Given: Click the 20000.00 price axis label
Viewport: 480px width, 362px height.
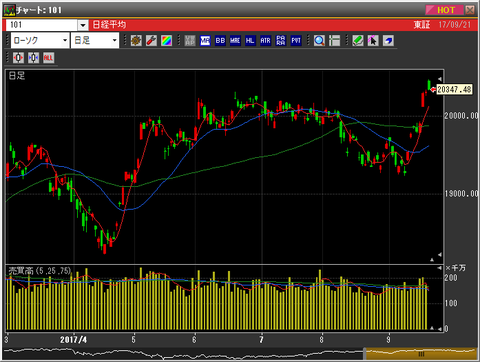Looking at the screenshot, I should [461, 116].
